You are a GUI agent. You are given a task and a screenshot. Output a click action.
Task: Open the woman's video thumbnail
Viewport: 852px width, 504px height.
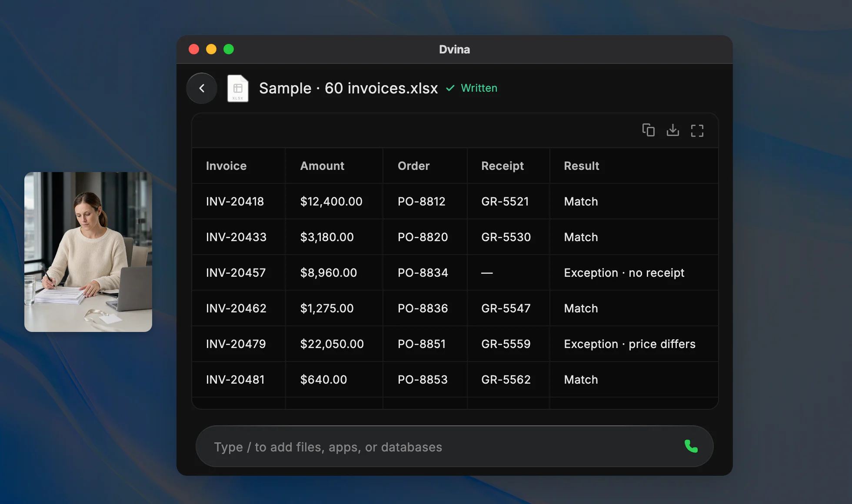[x=88, y=252]
